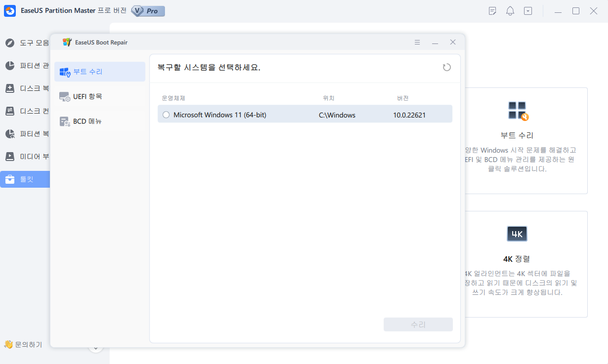Image resolution: width=608 pixels, height=364 pixels.
Task: Click the C:\Windows location cell
Action: coord(337,115)
